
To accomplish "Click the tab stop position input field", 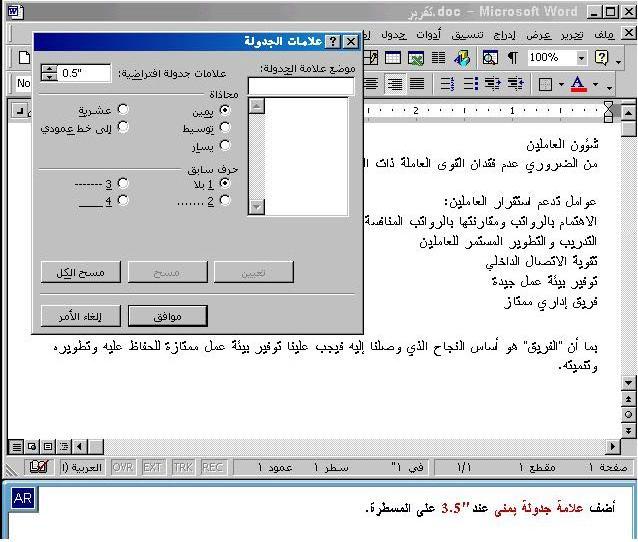I will tap(301, 87).
